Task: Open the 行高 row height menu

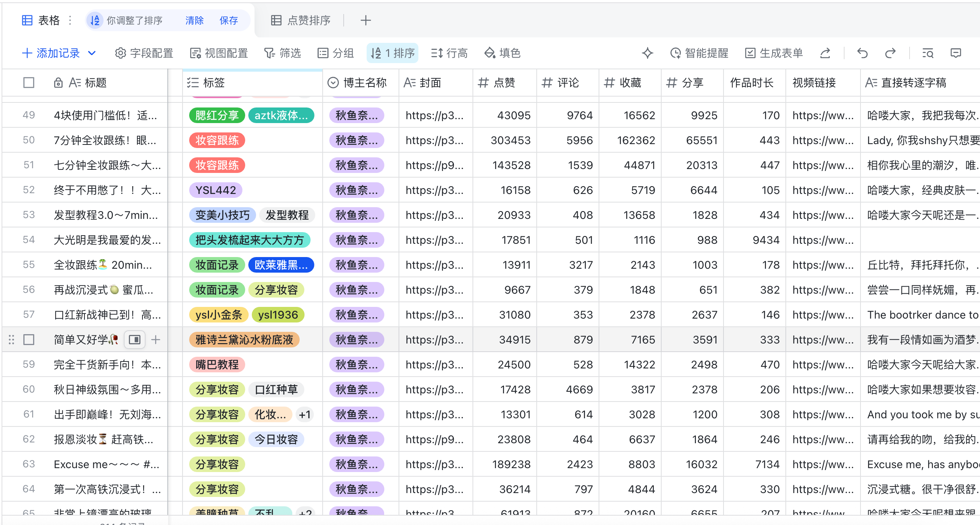Action: (x=449, y=53)
